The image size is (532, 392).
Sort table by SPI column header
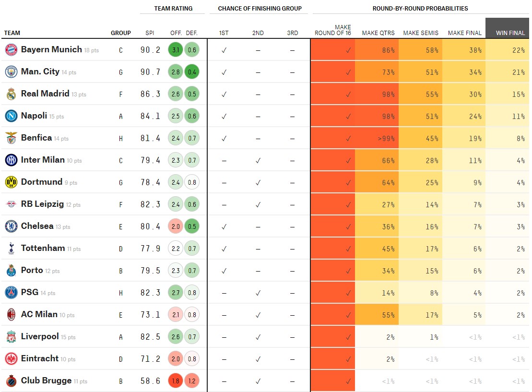[x=150, y=33]
